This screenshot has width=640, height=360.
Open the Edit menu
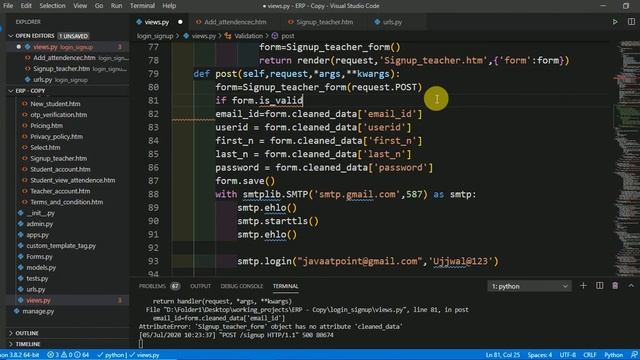[26, 6]
